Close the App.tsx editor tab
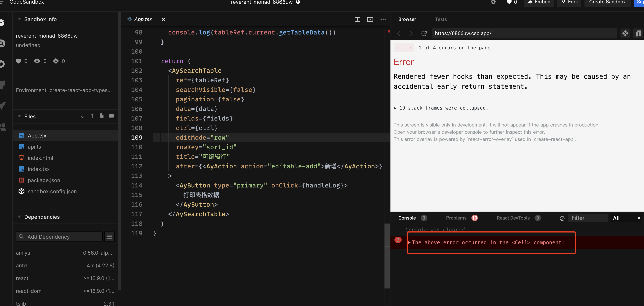This screenshot has width=644, height=306. point(163,19)
